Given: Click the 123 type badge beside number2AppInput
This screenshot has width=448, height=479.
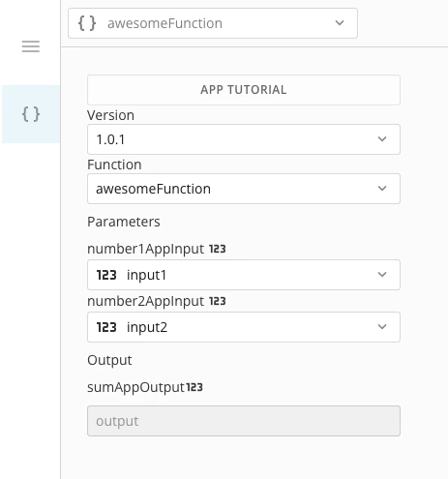Looking at the screenshot, I should pyautogui.click(x=218, y=301).
